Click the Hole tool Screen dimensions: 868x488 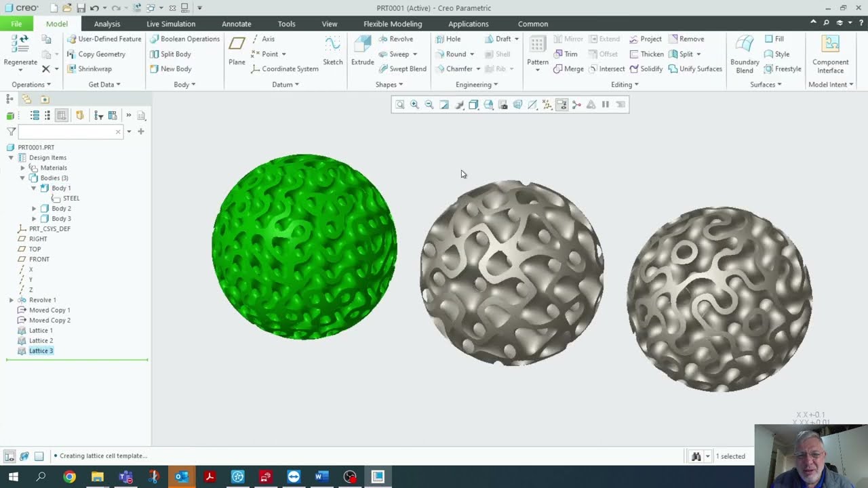[x=448, y=39]
